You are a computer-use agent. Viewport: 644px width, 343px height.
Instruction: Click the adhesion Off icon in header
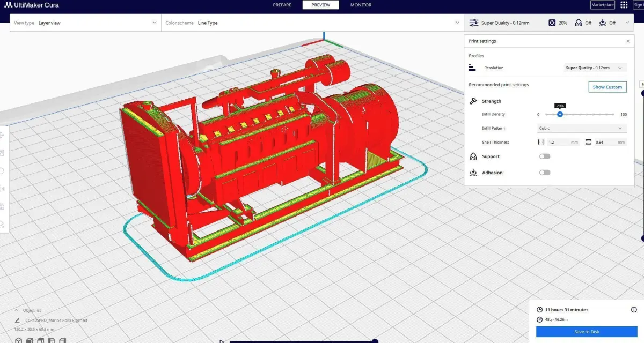603,23
